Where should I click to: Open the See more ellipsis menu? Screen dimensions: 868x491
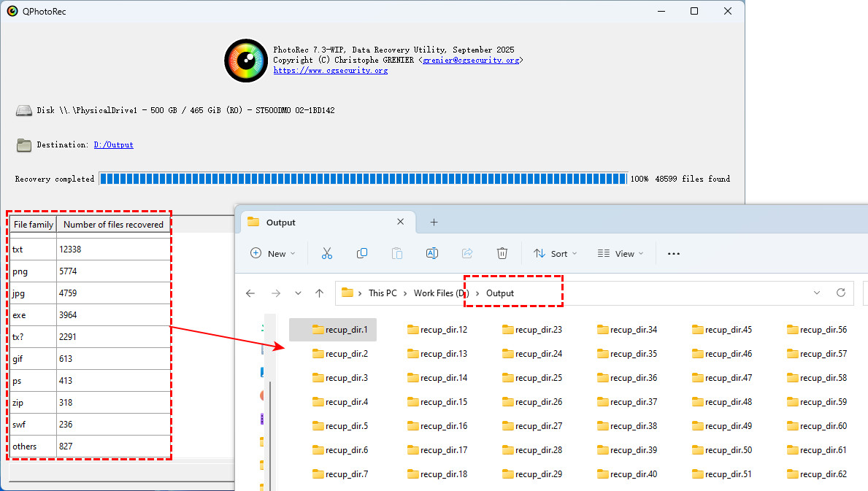tap(674, 253)
